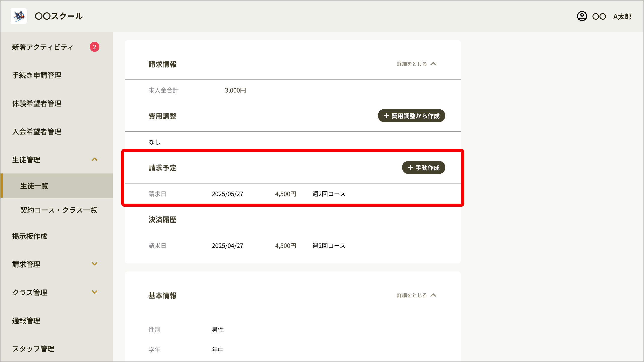Click the notification badge showing 2
The width and height of the screenshot is (644, 362).
tap(94, 47)
